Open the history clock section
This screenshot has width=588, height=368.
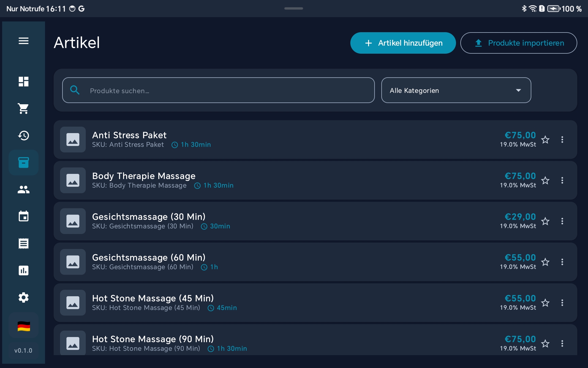click(24, 136)
